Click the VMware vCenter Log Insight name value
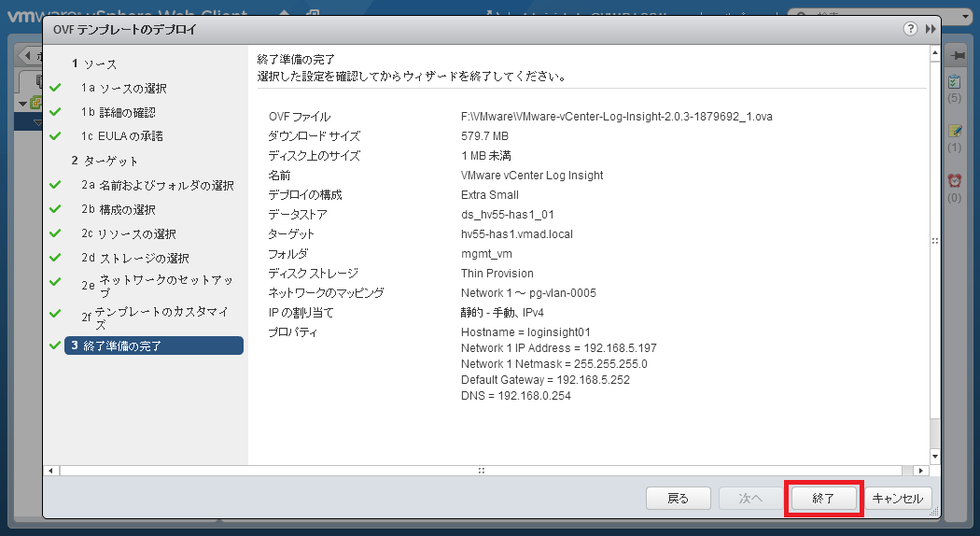The width and height of the screenshot is (980, 536). [532, 176]
